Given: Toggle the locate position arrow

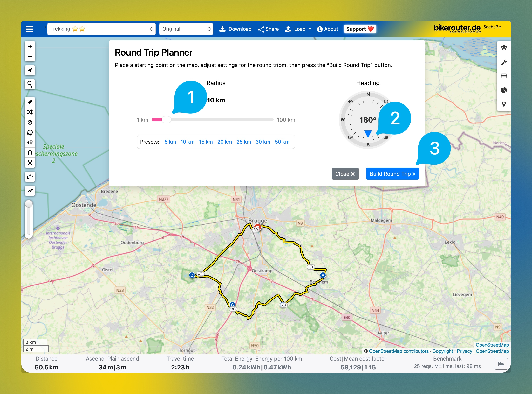Looking at the screenshot, I should tap(30, 70).
